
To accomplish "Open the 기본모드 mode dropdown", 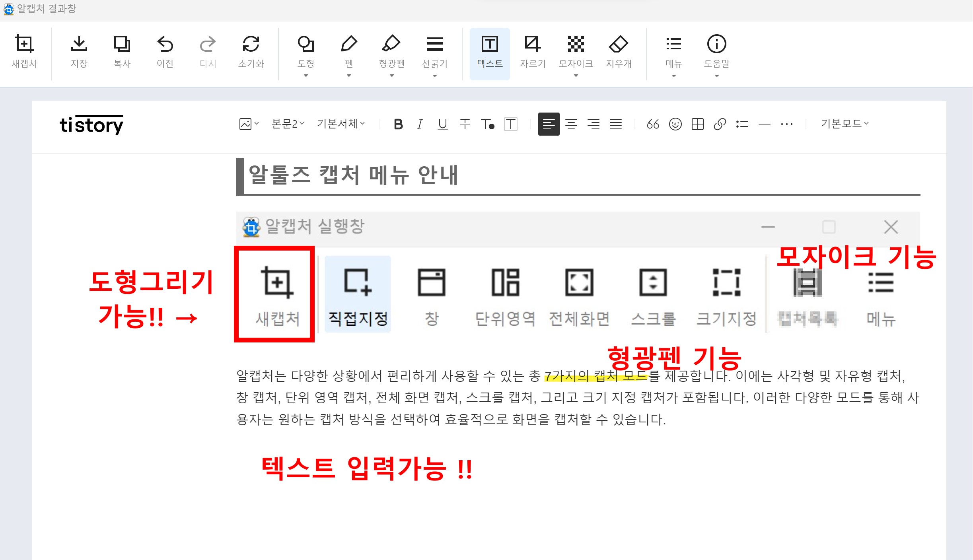I will click(845, 124).
